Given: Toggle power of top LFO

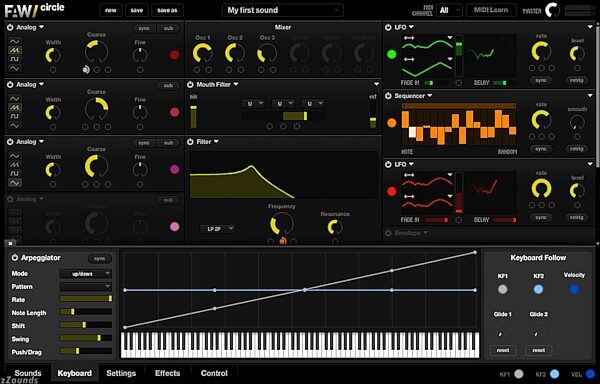Looking at the screenshot, I should click(x=388, y=27).
